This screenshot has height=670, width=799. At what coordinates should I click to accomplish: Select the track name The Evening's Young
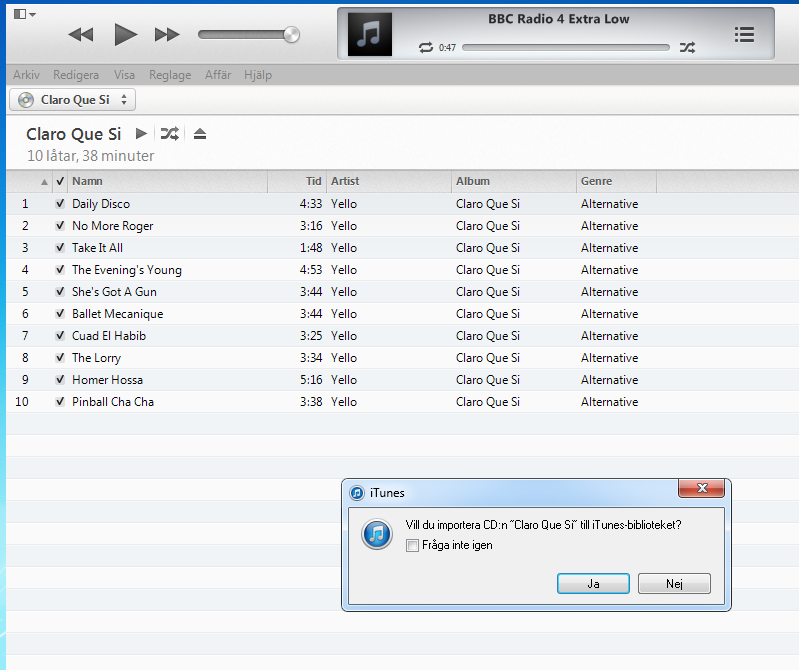coord(127,270)
